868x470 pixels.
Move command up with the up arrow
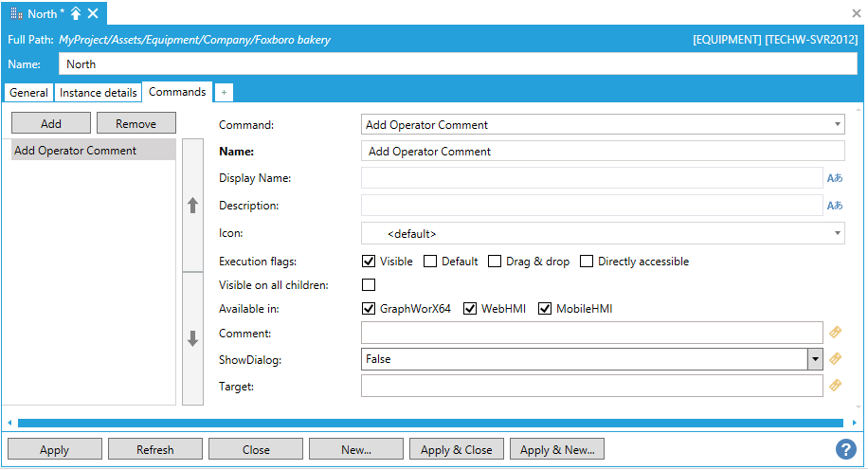tap(192, 206)
